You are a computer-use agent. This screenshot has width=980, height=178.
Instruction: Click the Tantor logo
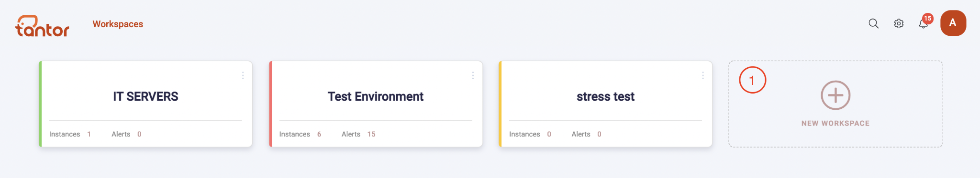[x=42, y=26]
